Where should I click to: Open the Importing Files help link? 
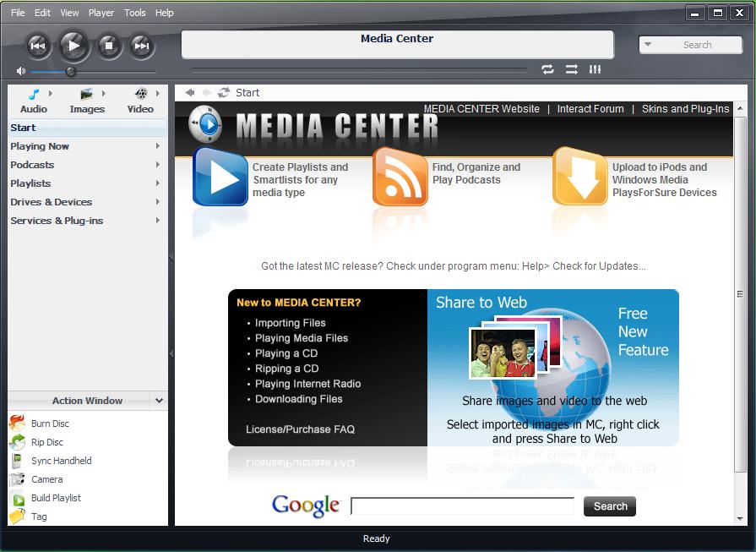[291, 323]
